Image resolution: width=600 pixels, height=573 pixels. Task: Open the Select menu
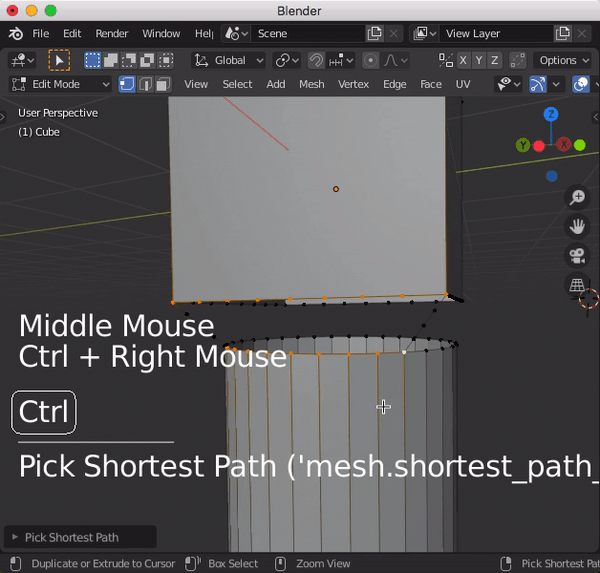(237, 84)
